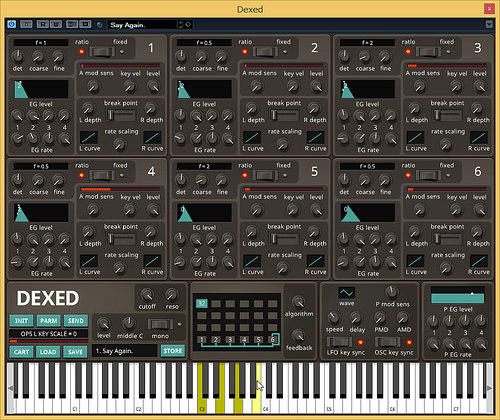Click the cutoff knob
Viewport: 500px width, 420px height.
click(147, 295)
